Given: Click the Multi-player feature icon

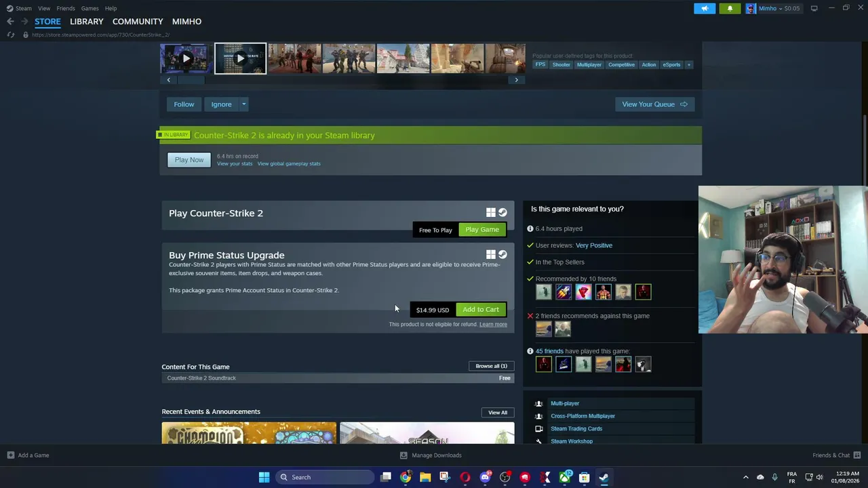Looking at the screenshot, I should point(539,403).
